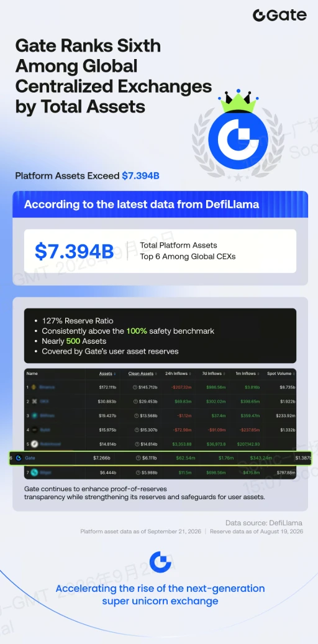Click the 'Data source: DefiLlama' text
Image resolution: width=318 pixels, height=644 pixels.
tap(264, 523)
